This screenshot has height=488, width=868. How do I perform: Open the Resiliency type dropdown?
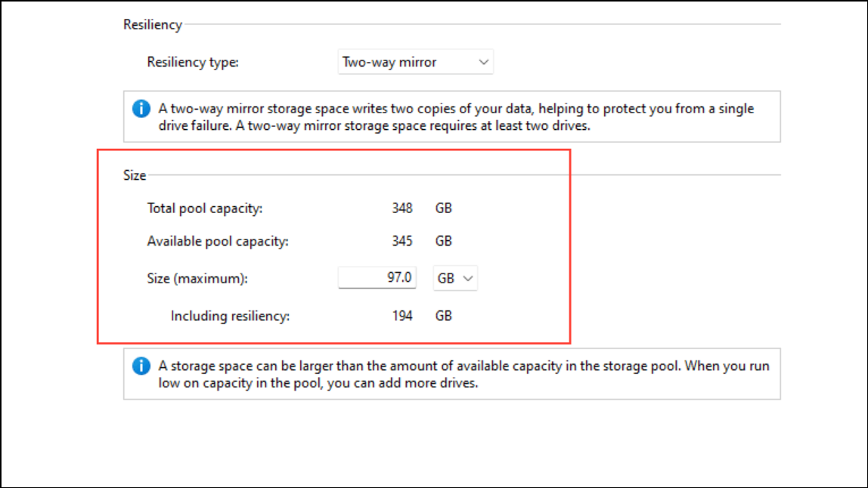pos(415,62)
